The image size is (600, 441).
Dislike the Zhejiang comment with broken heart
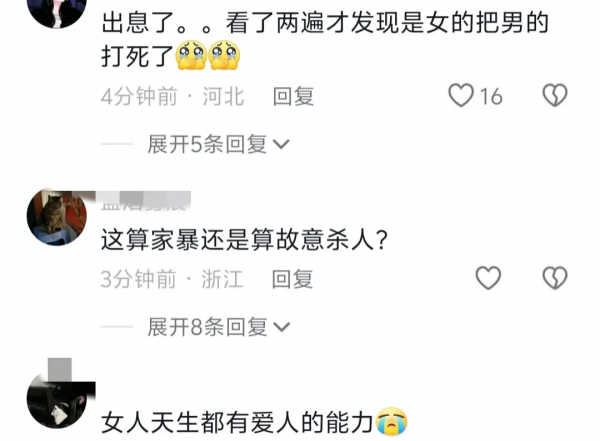click(555, 278)
